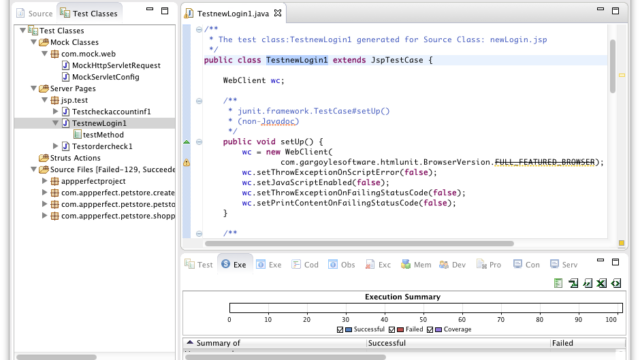Click the export arrow toolbar icon
The height and width of the screenshot is (360, 640).
[573, 283]
